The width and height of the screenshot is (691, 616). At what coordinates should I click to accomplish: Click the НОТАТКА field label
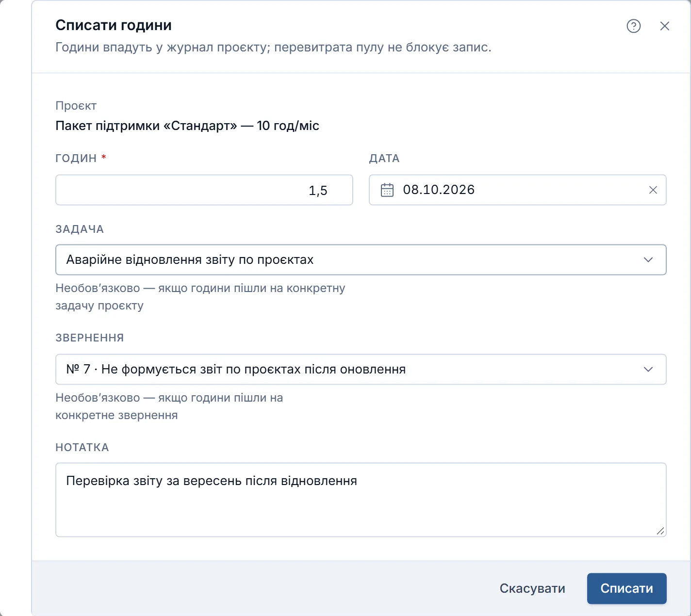point(82,447)
